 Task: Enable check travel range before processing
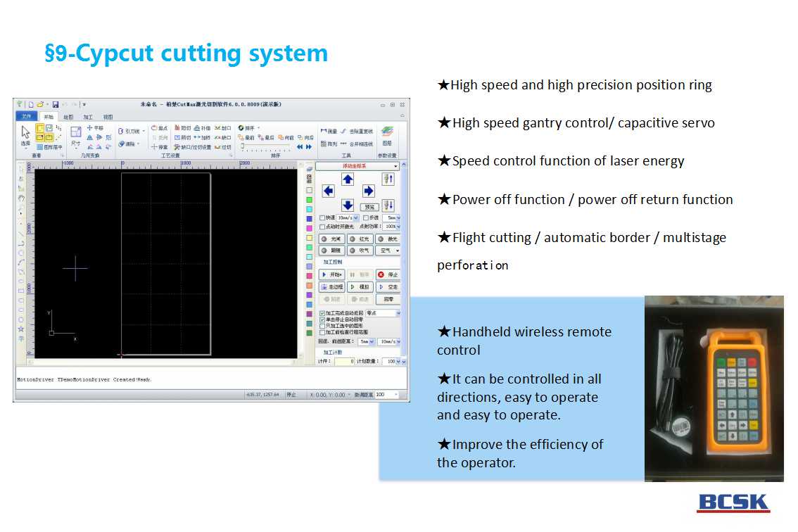pos(322,331)
